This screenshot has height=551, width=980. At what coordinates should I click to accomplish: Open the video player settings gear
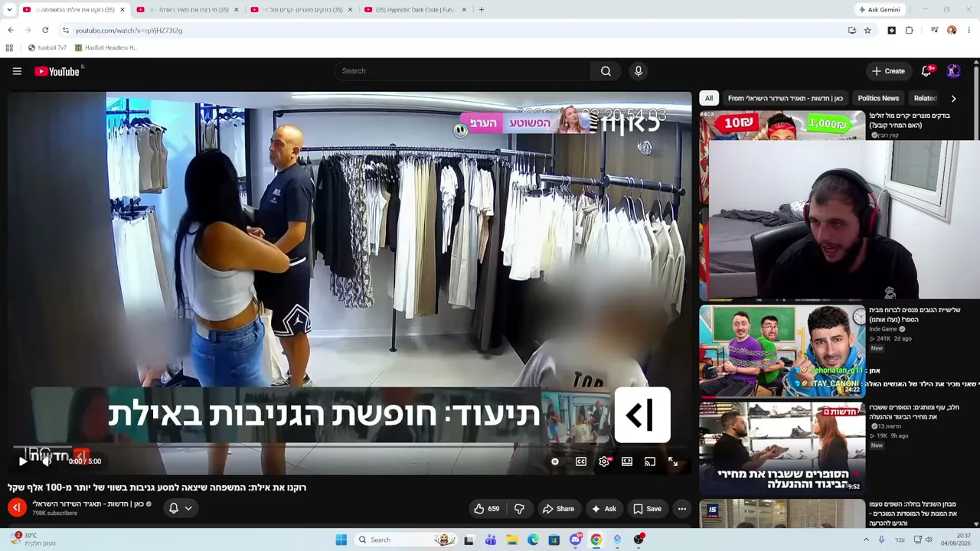(x=604, y=461)
